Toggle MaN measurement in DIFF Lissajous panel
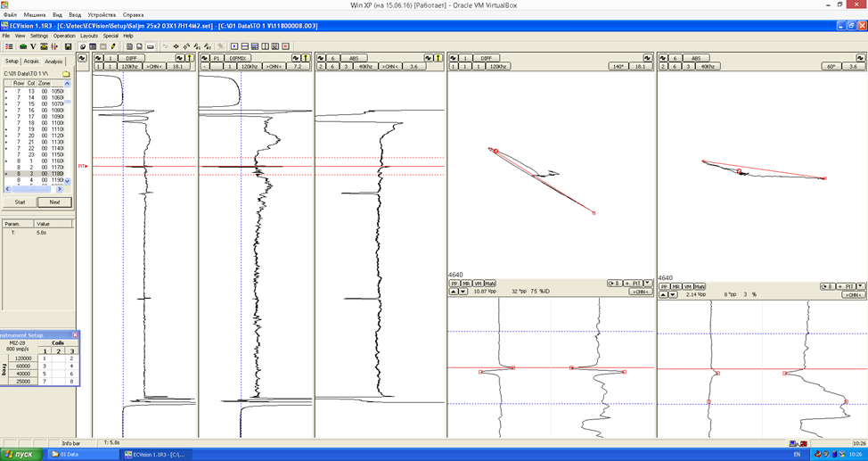 [x=490, y=284]
